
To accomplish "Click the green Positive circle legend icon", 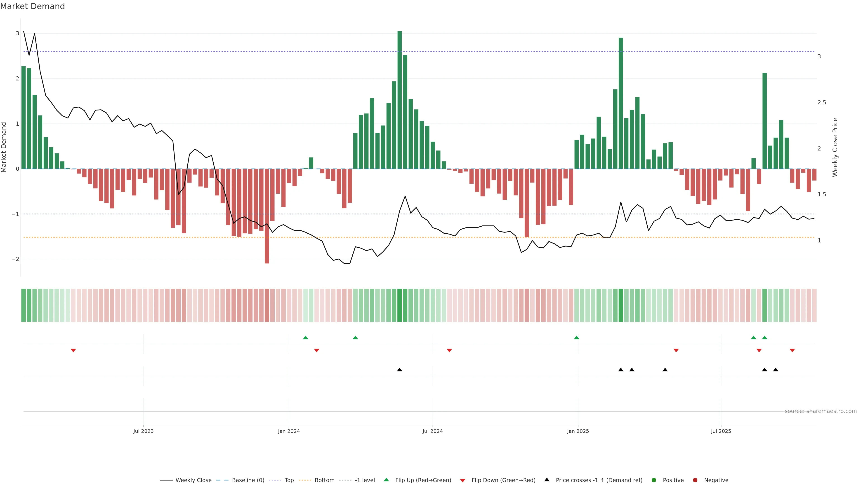I will [654, 480].
